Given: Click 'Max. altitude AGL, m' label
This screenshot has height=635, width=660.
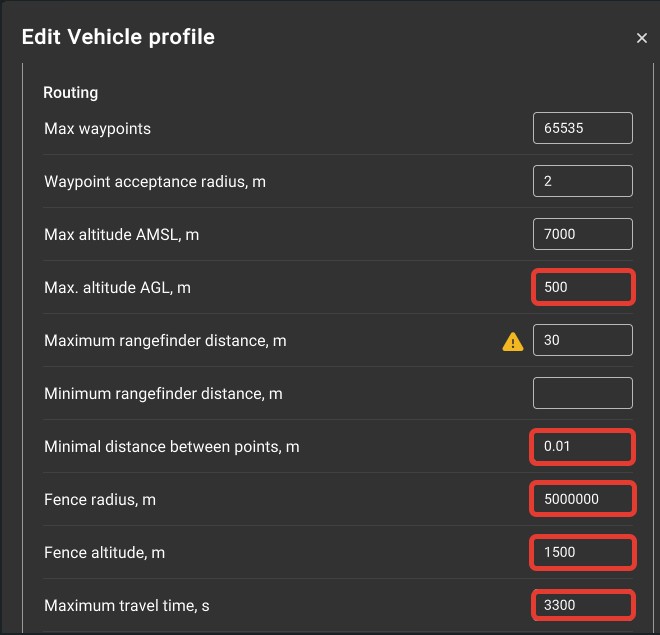Looking at the screenshot, I should 117,288.
